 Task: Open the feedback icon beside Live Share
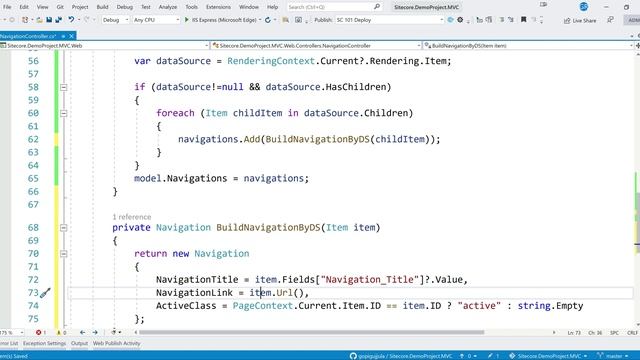click(x=610, y=20)
